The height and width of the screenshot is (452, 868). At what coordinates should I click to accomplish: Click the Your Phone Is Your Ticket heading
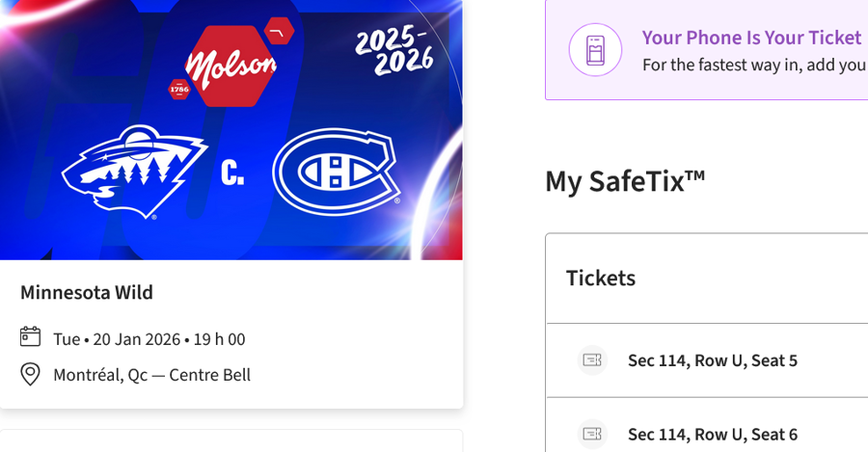click(751, 38)
